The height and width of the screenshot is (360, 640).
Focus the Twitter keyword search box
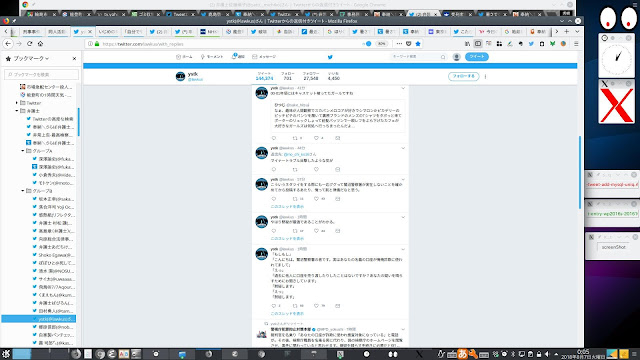pos(418,57)
